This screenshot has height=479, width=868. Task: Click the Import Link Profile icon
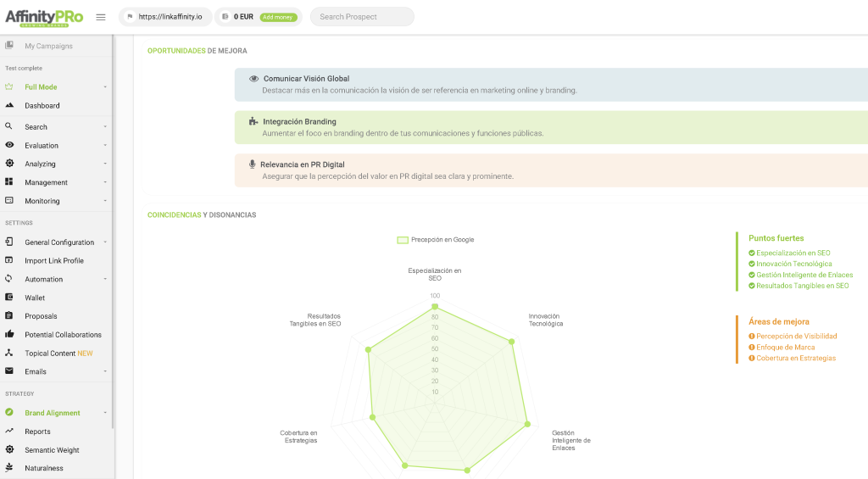[9, 260]
